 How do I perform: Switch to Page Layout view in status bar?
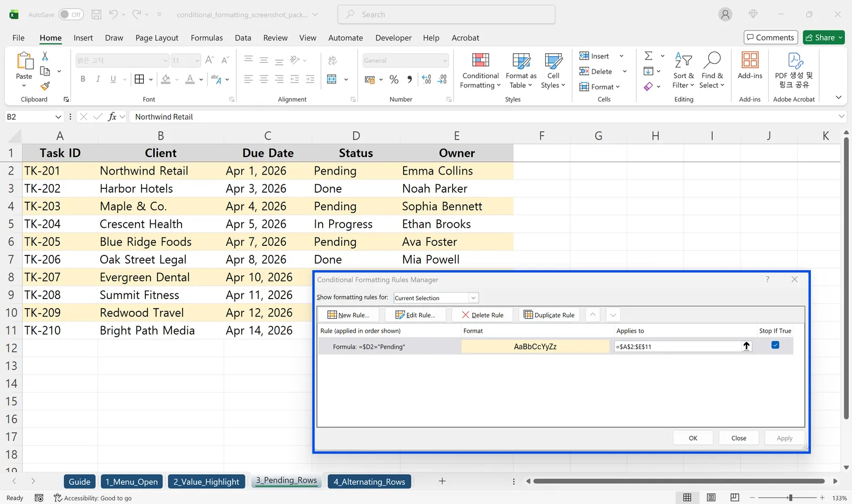click(x=711, y=498)
